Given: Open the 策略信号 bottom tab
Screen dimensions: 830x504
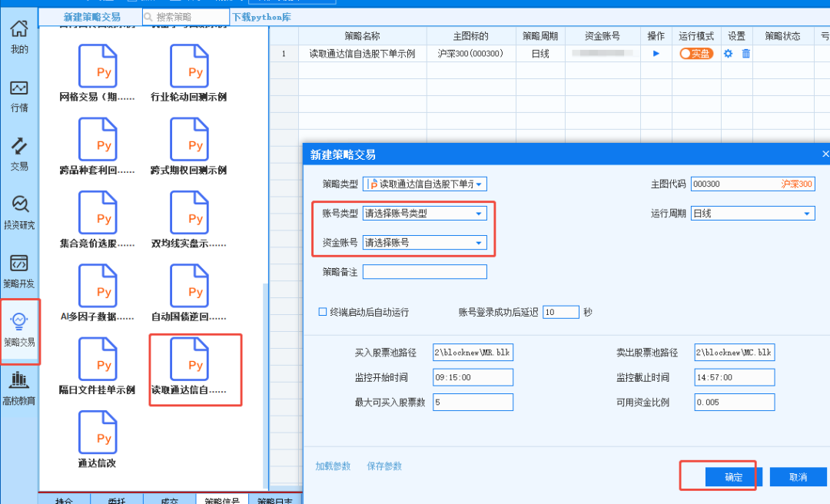Looking at the screenshot, I should coord(222,499).
